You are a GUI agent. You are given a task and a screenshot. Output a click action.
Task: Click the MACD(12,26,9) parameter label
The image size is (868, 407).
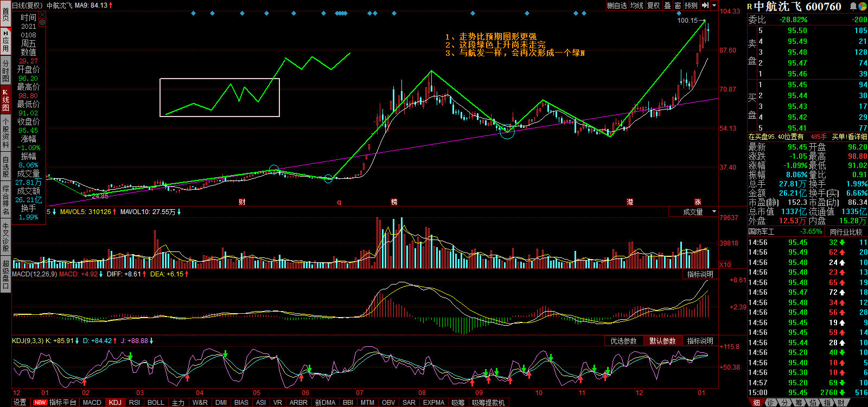click(x=35, y=274)
